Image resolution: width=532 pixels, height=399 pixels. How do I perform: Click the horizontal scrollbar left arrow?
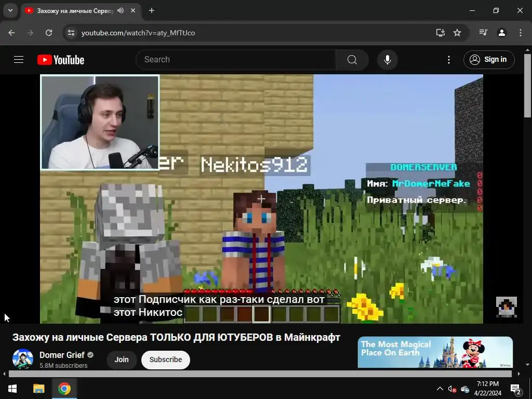4,374
